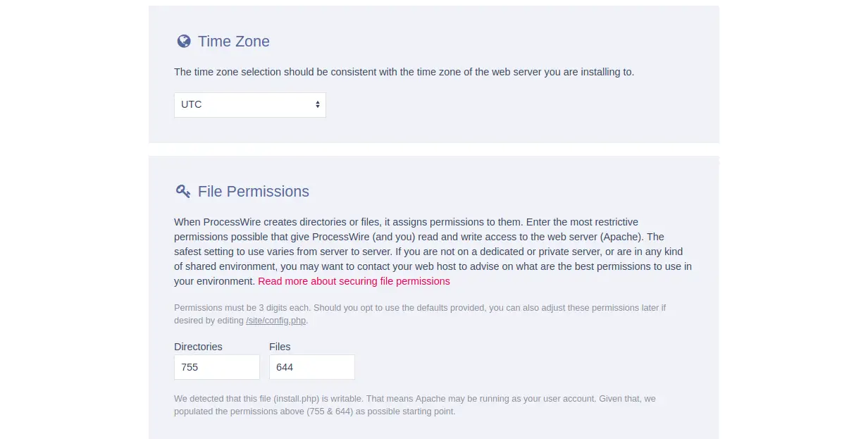
Task: Open the UTC time zone dropdown
Action: coord(250,105)
